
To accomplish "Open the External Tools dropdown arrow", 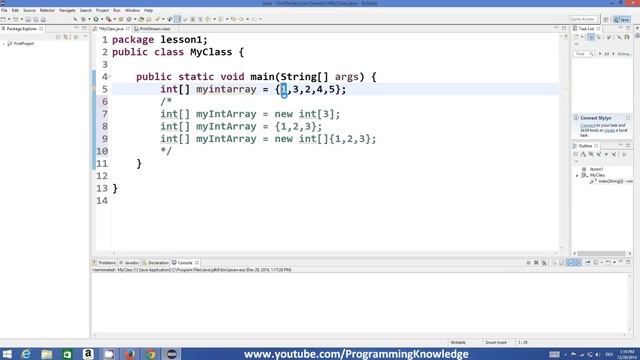I will [115, 19].
